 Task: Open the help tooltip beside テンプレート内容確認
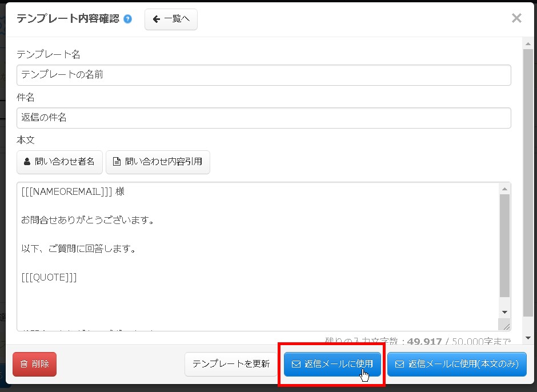[127, 18]
